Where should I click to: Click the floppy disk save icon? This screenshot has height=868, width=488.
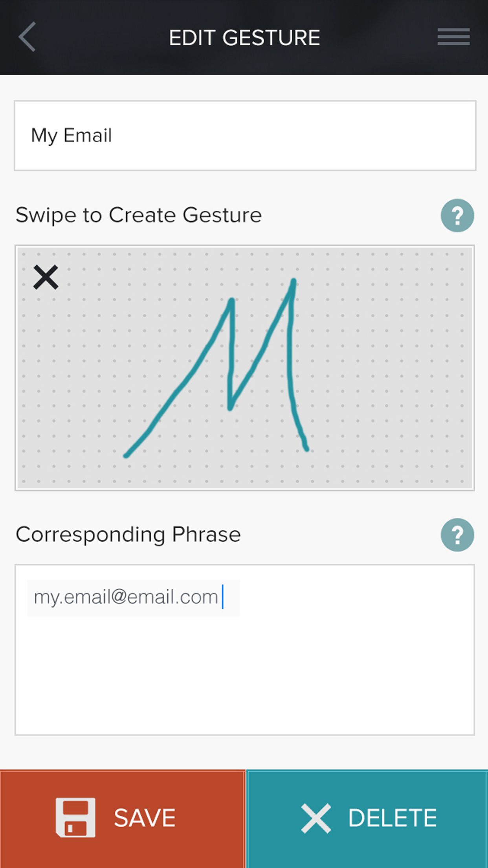[x=75, y=817]
